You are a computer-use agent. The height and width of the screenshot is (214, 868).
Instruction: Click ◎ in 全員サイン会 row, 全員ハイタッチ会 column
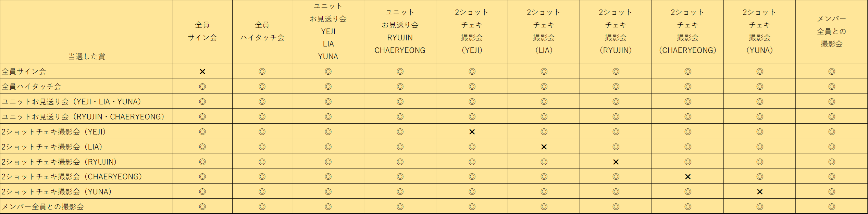262,72
